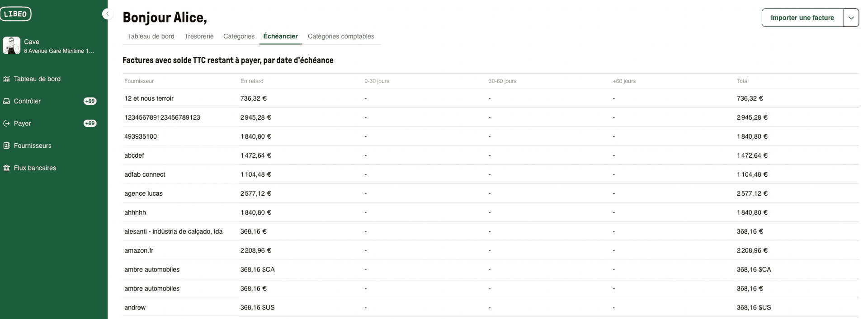Click the 0-30 jours column header
Viewport: 868px width, 319px height.
coord(377,81)
